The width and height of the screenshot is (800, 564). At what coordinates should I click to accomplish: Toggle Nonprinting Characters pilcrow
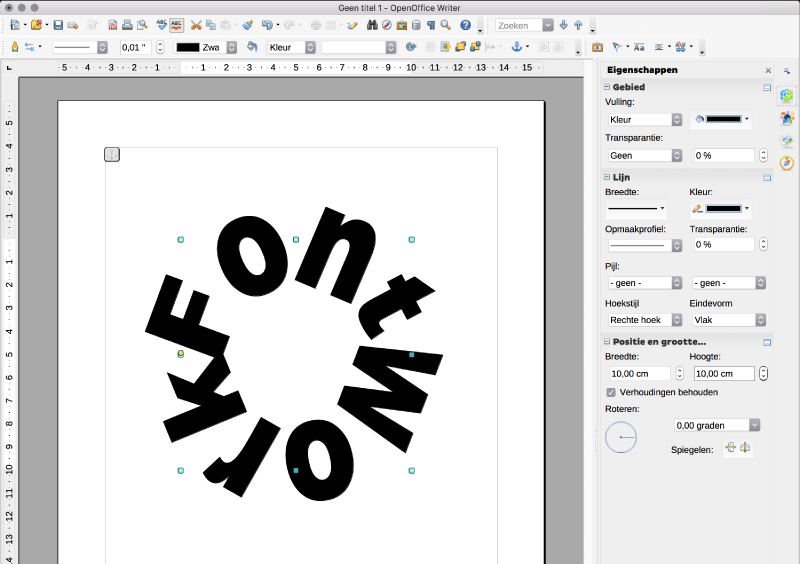click(x=431, y=25)
